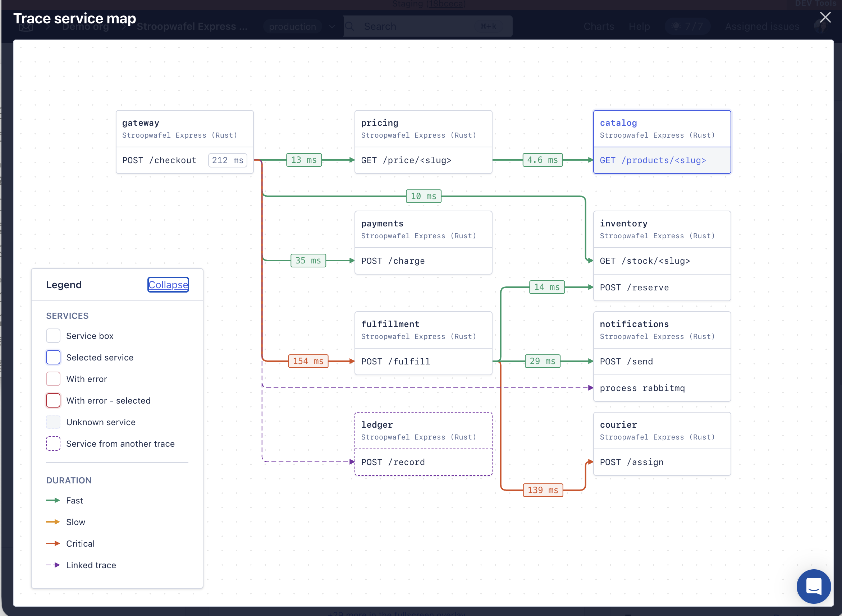Click the 4.6 ms edge label
The image size is (842, 616).
[x=543, y=160]
